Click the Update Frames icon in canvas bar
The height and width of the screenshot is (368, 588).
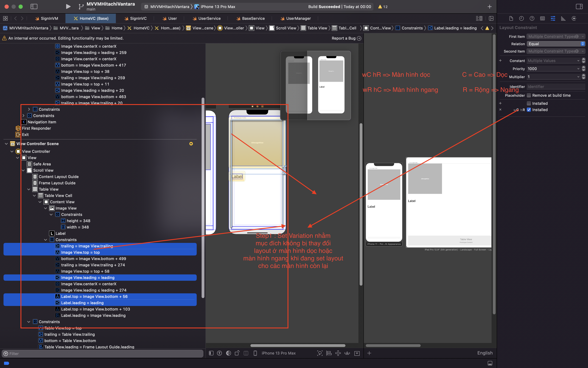click(320, 353)
